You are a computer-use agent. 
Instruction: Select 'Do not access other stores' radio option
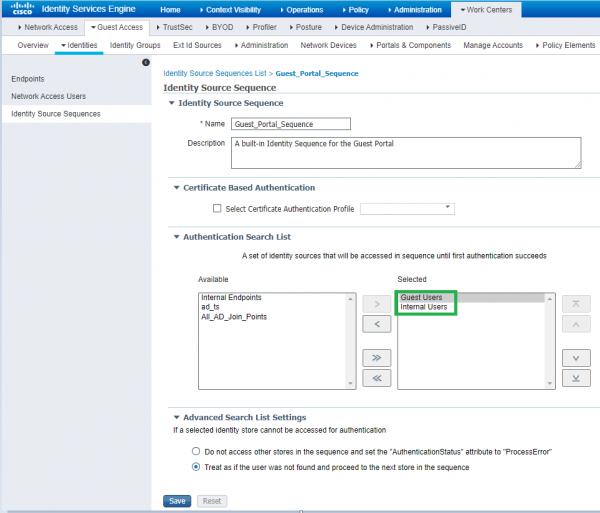click(x=196, y=451)
